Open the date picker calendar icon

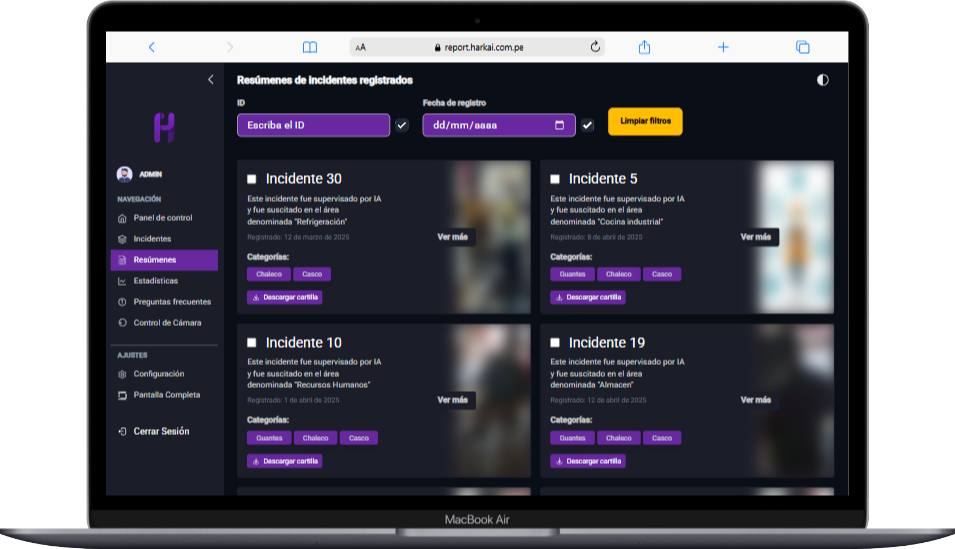[x=560, y=125]
